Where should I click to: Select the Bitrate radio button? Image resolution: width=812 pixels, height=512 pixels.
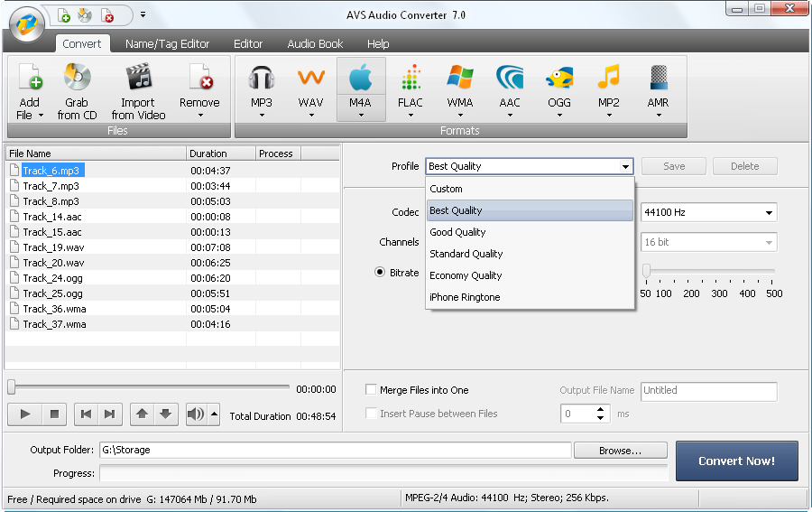pos(380,272)
